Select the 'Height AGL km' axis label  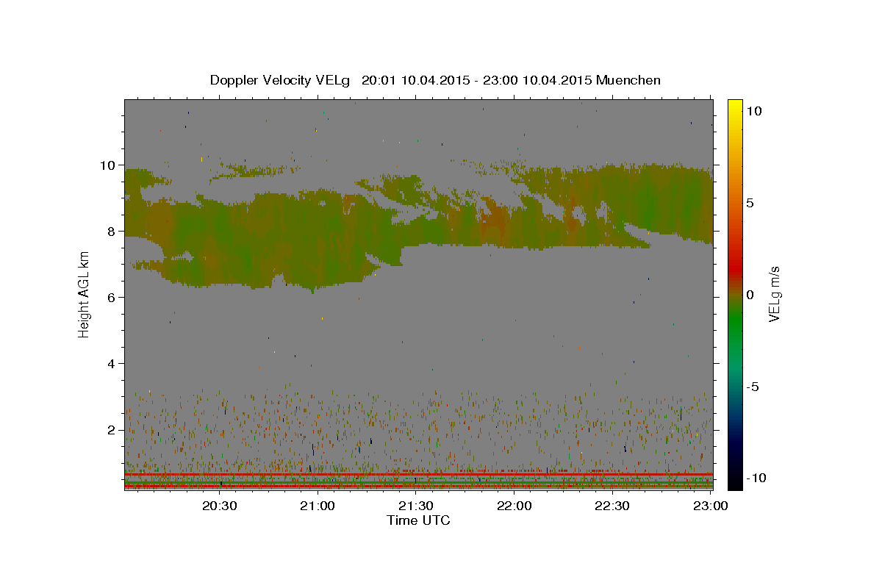pyautogui.click(x=85, y=295)
